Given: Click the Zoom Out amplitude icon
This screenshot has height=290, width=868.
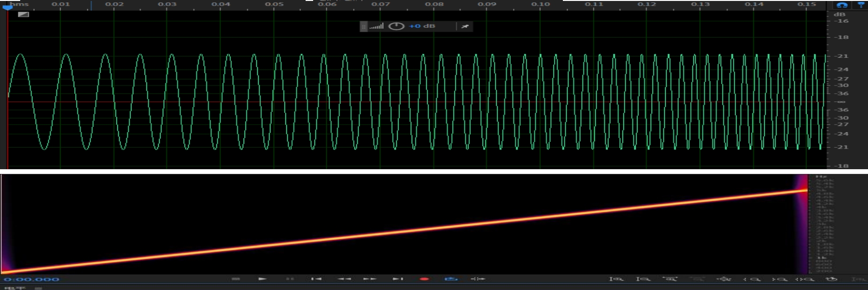Looking at the screenshot, I should click(x=643, y=279).
